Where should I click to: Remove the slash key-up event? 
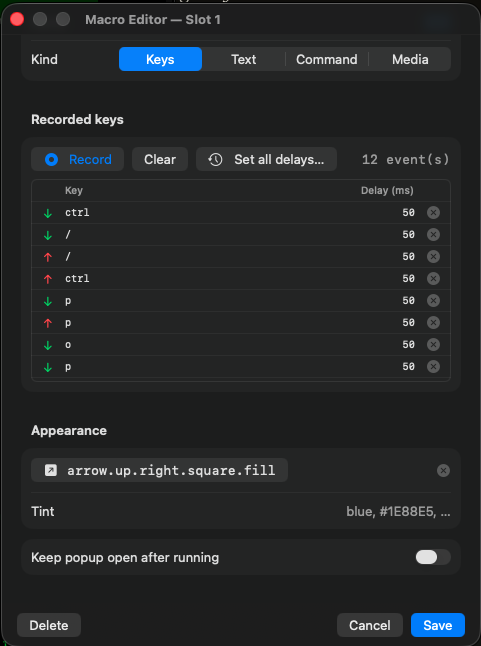[433, 257]
